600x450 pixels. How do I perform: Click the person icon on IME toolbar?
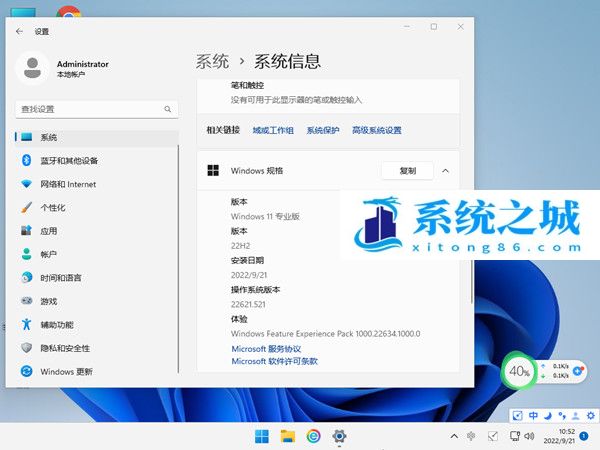576,416
